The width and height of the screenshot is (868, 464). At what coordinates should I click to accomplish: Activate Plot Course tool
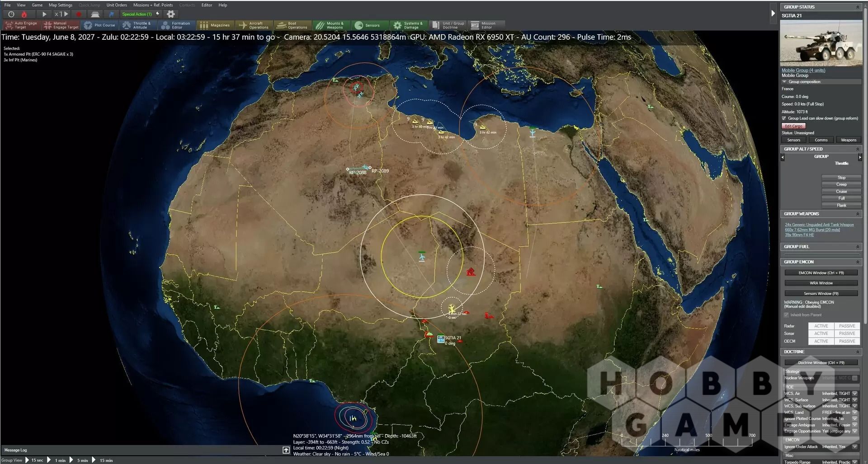point(100,25)
